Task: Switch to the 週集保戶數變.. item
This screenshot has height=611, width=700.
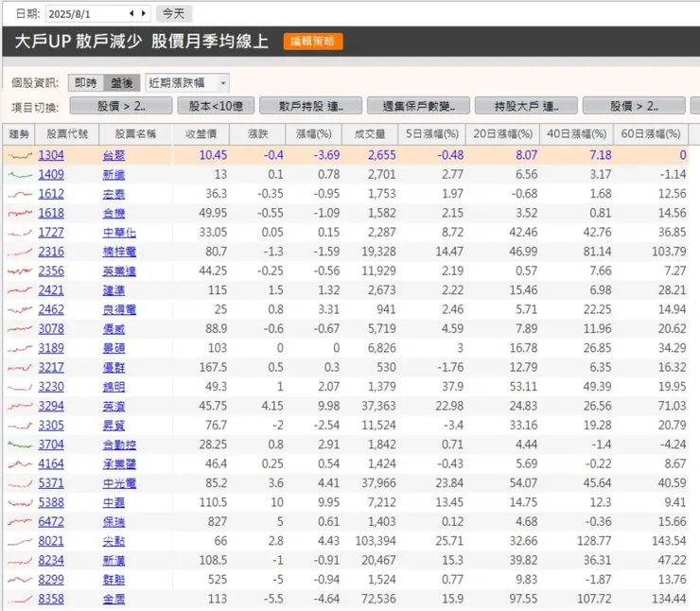Action: pyautogui.click(x=418, y=106)
